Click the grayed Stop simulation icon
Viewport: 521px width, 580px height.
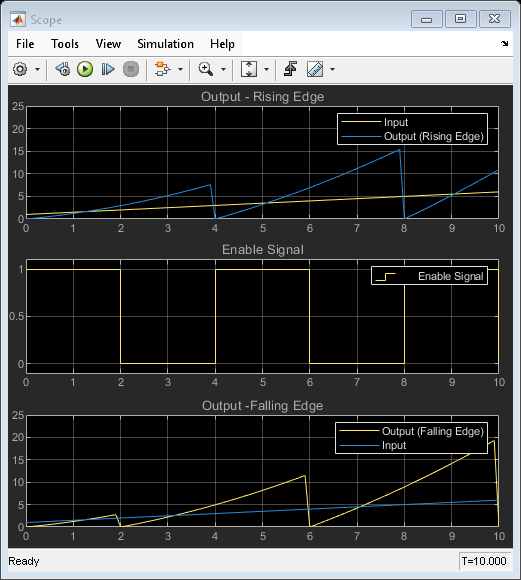point(131,69)
